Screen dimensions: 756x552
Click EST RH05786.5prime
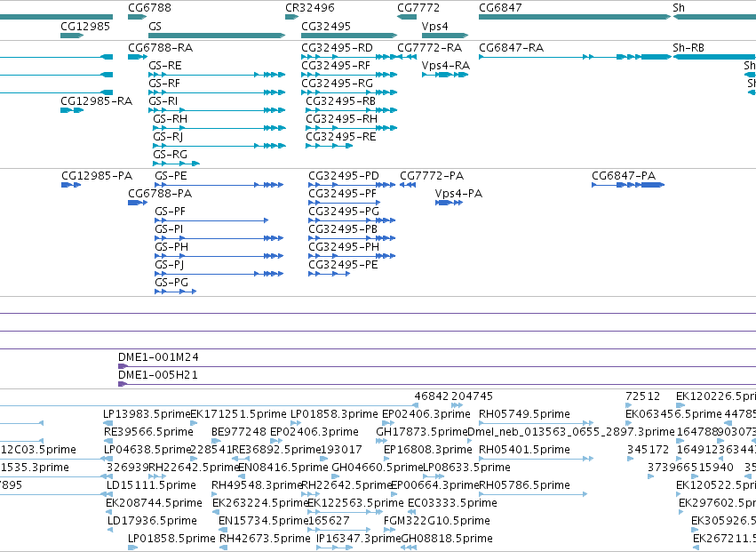pos(533,494)
